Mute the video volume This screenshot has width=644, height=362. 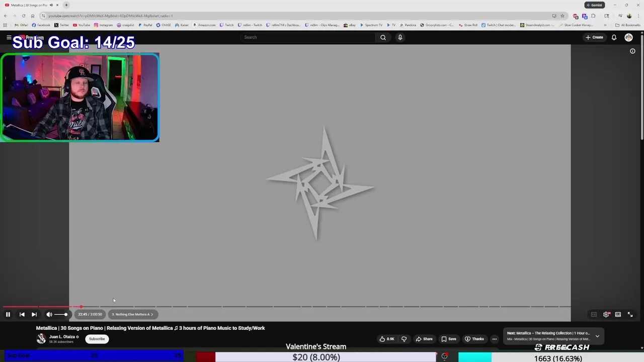[49, 314]
